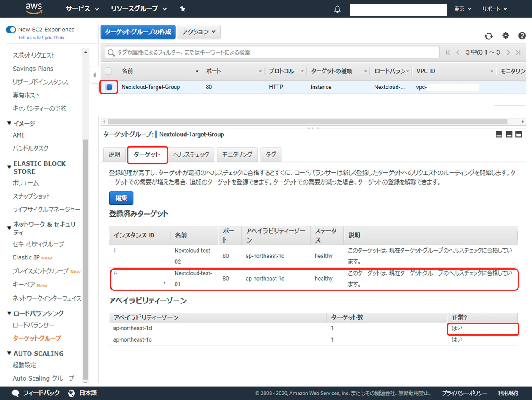Open Elastic IP in the sidebar
532x400 pixels.
click(26, 257)
